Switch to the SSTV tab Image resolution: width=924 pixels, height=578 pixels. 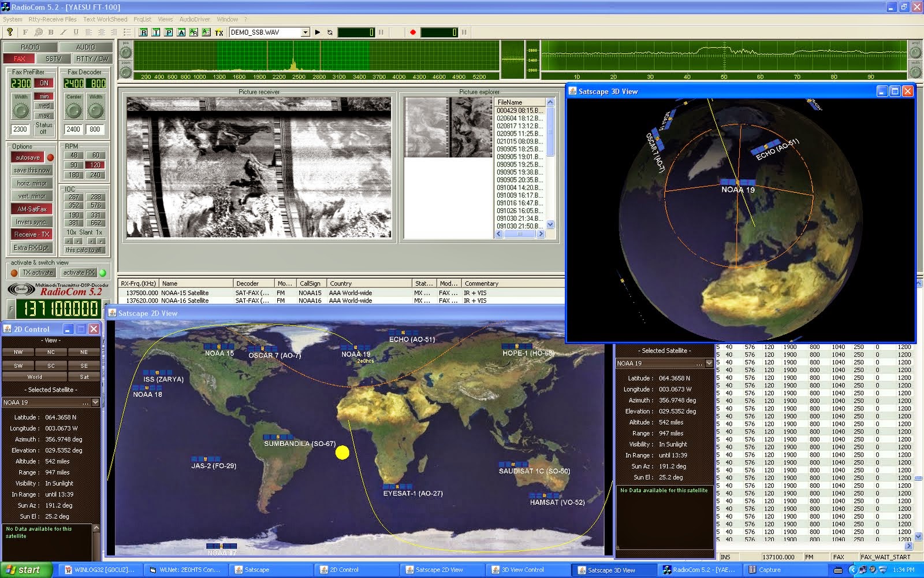pyautogui.click(x=54, y=58)
